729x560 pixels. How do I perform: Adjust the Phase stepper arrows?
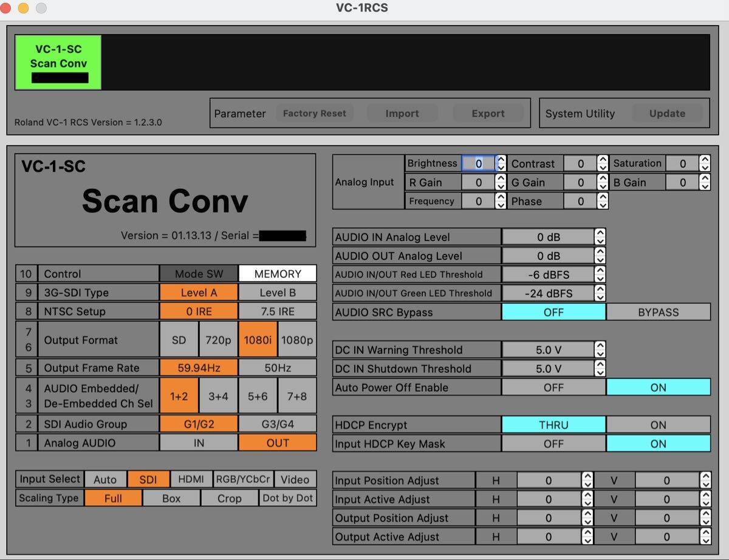603,201
